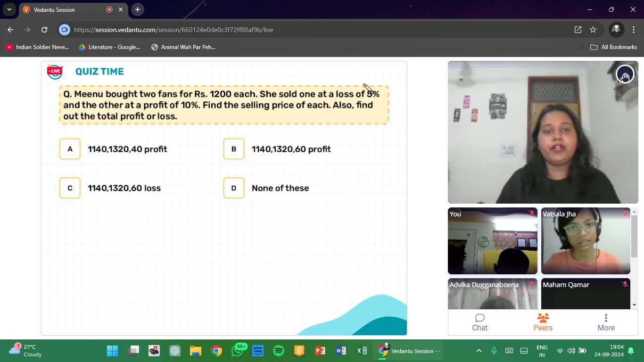Viewport: 644px width, 362px height.
Task: Click Vatsala Jha's video thumbnail
Action: [586, 241]
